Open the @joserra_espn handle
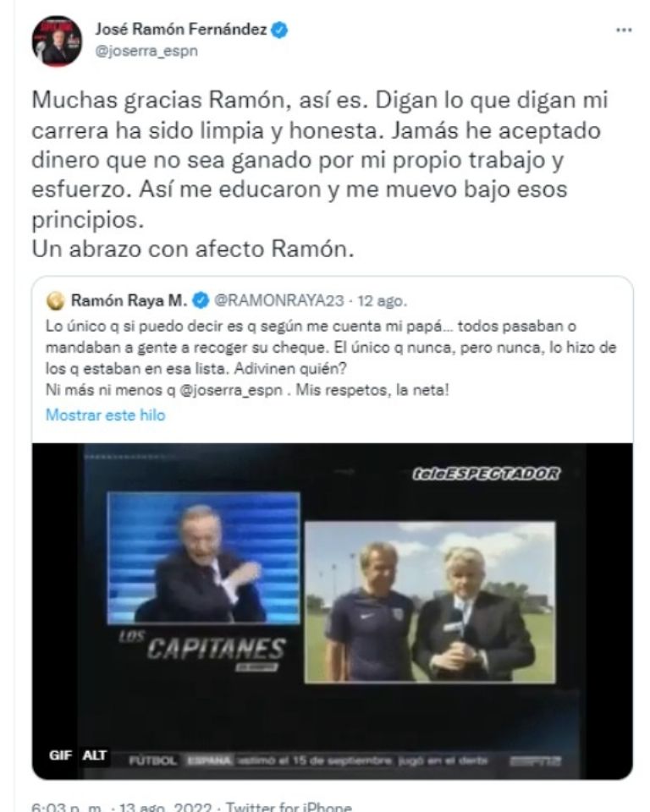The height and width of the screenshot is (812, 650). point(146,52)
